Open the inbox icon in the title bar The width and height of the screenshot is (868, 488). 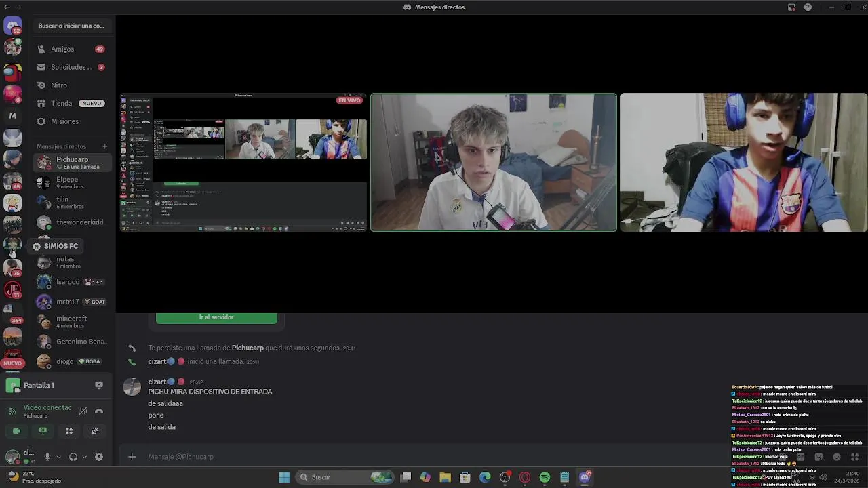click(x=791, y=7)
